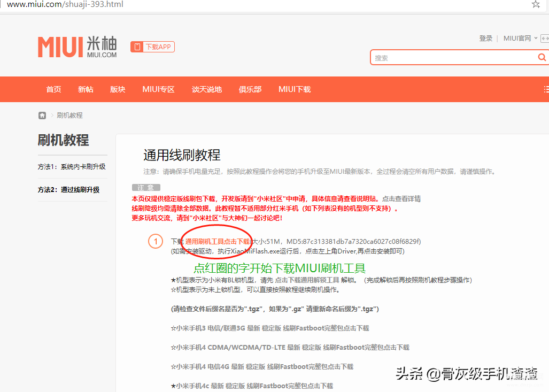Click the 下载APP button
Screen dimensions: 549x392
tap(152, 47)
